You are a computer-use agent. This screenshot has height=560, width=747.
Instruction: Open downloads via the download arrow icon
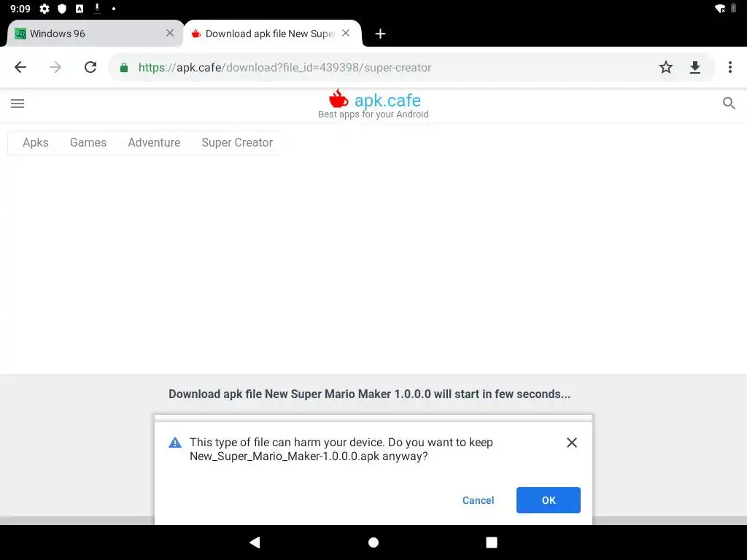coord(695,67)
